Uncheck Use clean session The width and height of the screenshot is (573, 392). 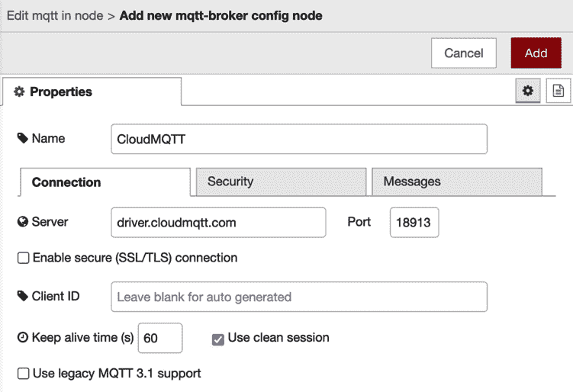coord(218,339)
